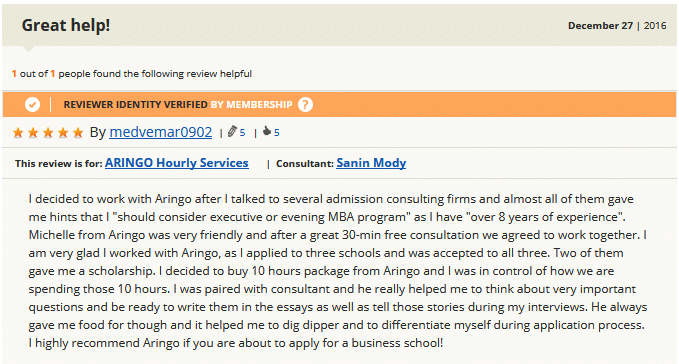Select the first orange rating star
The image size is (679, 364).
18,132
